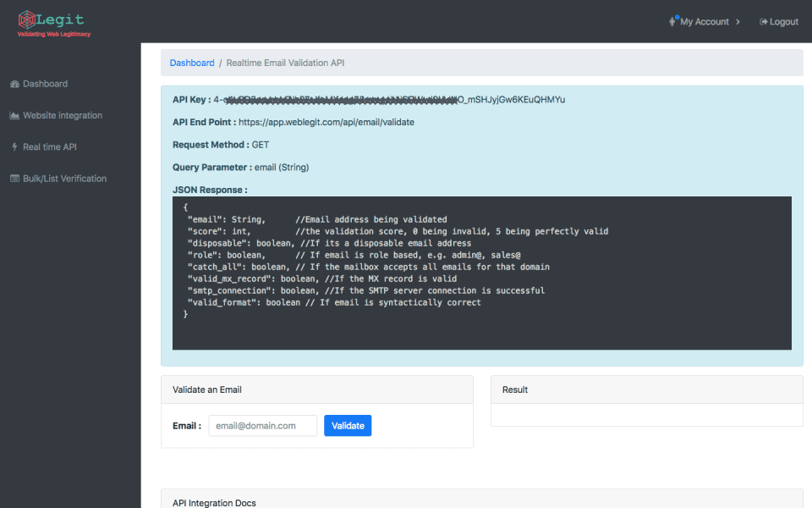Click the My Account user icon

673,21
